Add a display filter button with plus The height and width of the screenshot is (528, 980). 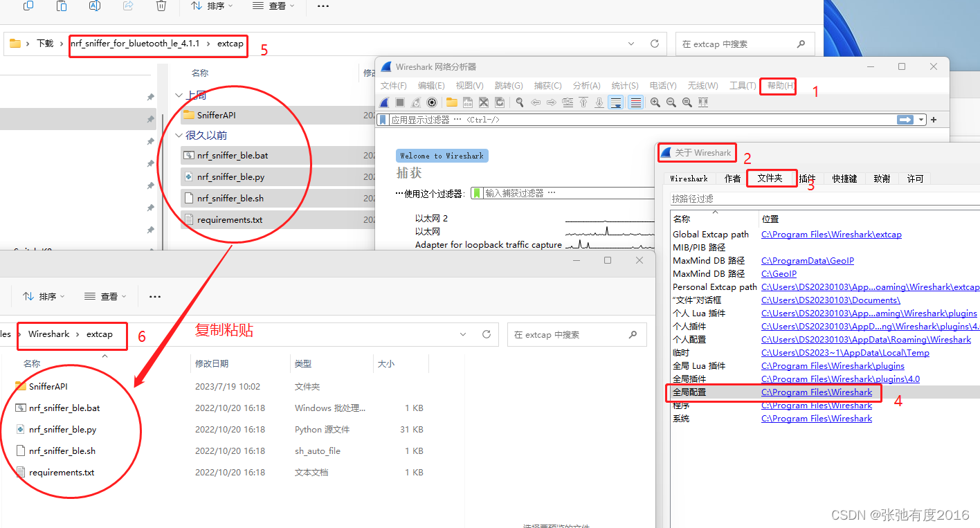[934, 120]
